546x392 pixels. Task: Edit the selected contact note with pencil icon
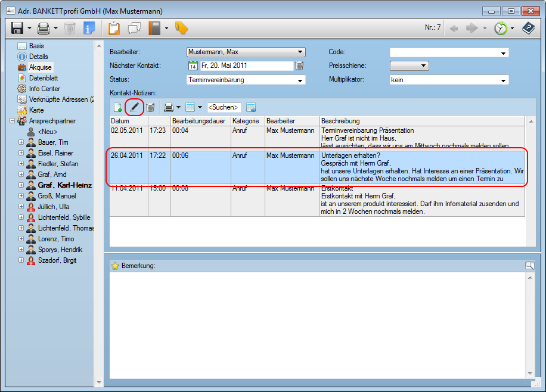pos(135,107)
